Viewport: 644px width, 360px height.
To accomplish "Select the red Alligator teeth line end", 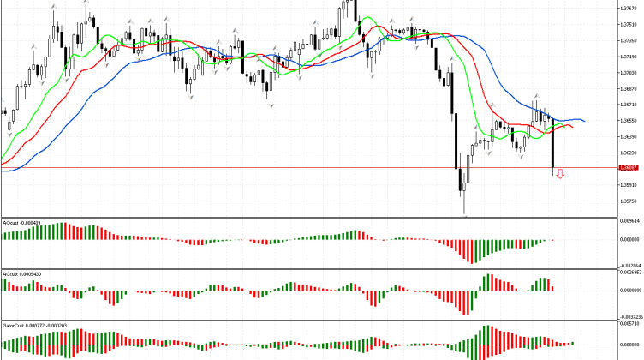I will coord(572,128).
